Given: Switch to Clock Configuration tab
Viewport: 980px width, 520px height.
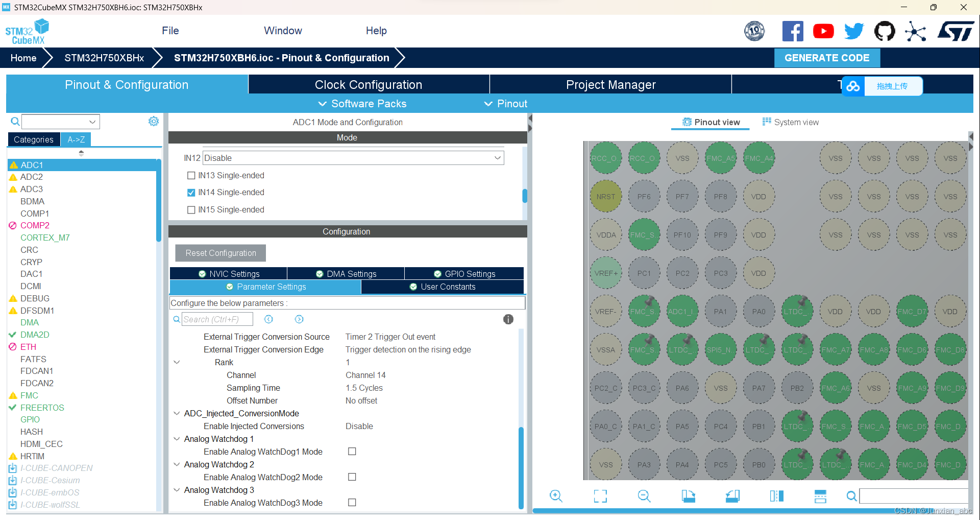Looking at the screenshot, I should (369, 85).
